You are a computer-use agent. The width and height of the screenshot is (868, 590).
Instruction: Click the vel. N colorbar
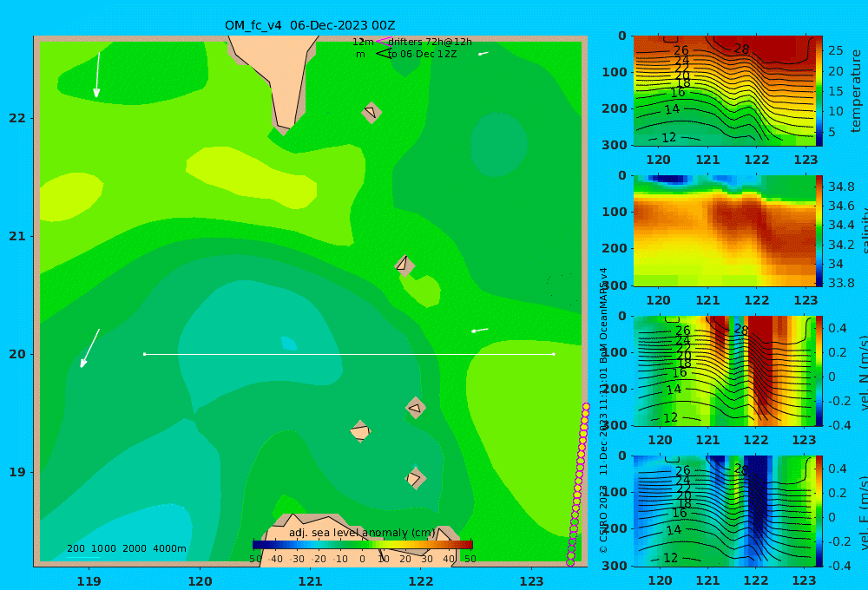819,370
